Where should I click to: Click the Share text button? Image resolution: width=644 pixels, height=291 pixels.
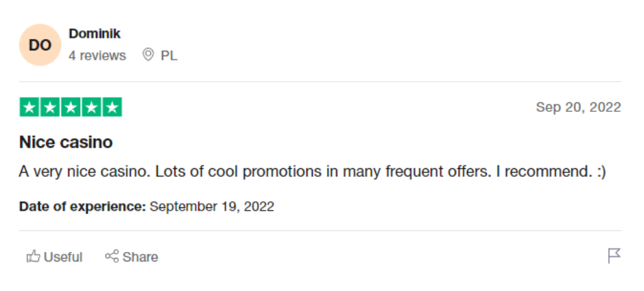[x=140, y=257]
